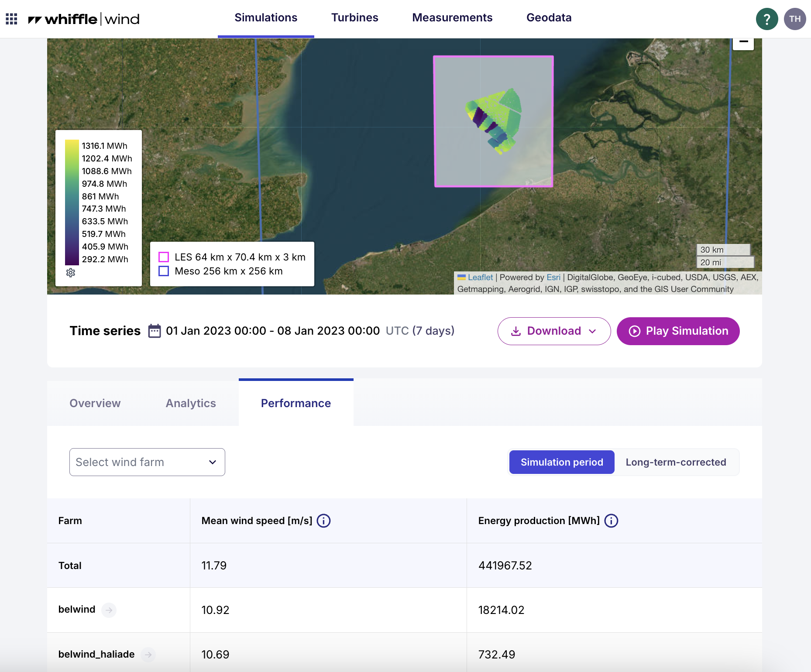
Task: Switch to Long-term-corrected view
Action: pyautogui.click(x=676, y=462)
